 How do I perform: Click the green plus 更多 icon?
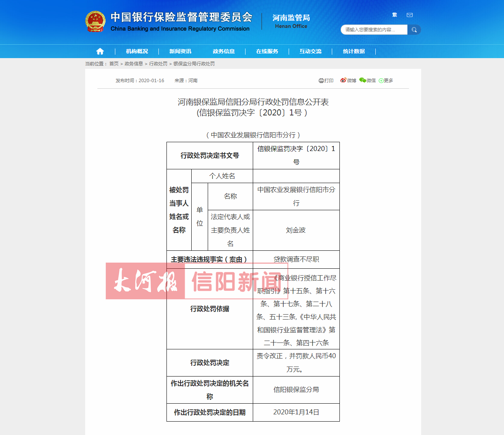pyautogui.click(x=381, y=81)
